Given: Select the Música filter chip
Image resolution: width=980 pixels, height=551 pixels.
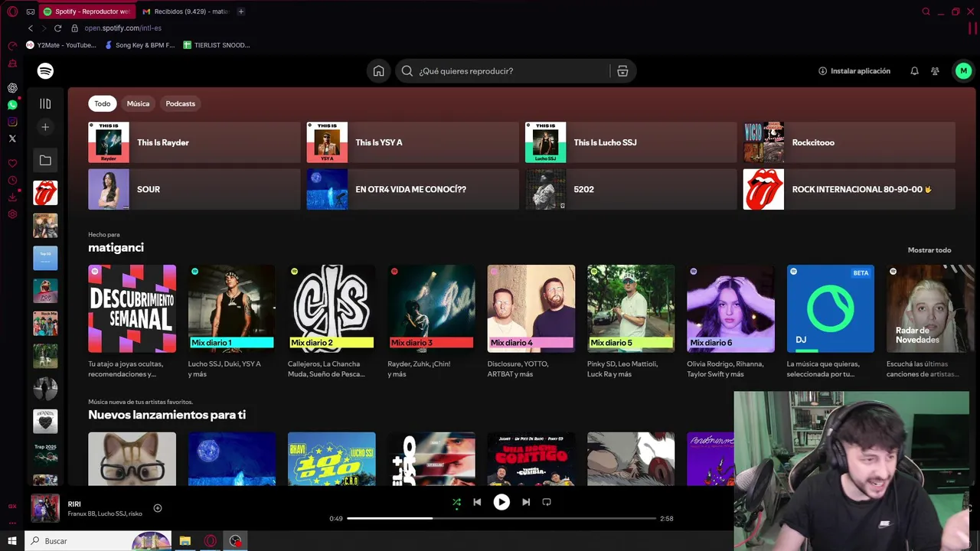Looking at the screenshot, I should (138, 103).
